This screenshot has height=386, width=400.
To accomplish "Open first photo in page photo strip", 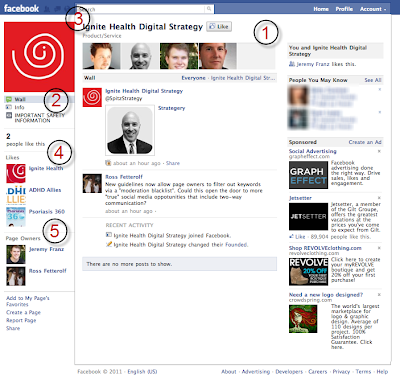I will 101,56.
